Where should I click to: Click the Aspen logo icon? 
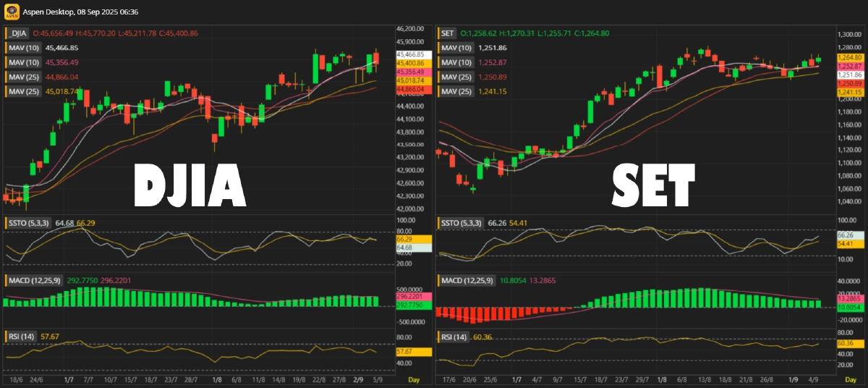click(x=10, y=12)
